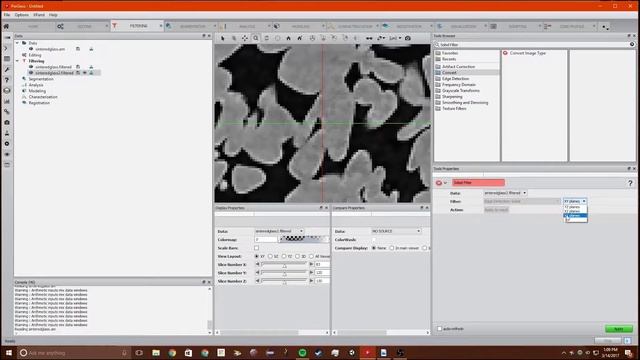Click the help question mark in left sidebar
The width and height of the screenshot is (640, 360).
7,80
